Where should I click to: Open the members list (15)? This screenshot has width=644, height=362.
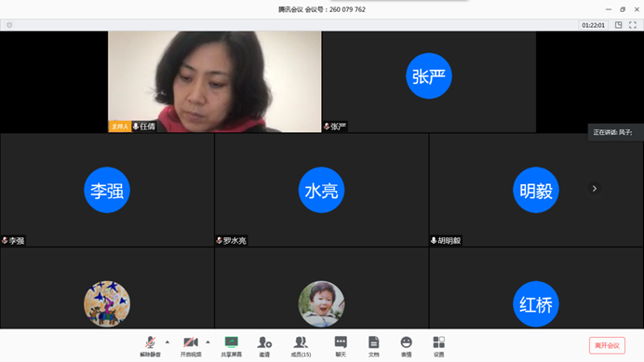(x=301, y=346)
